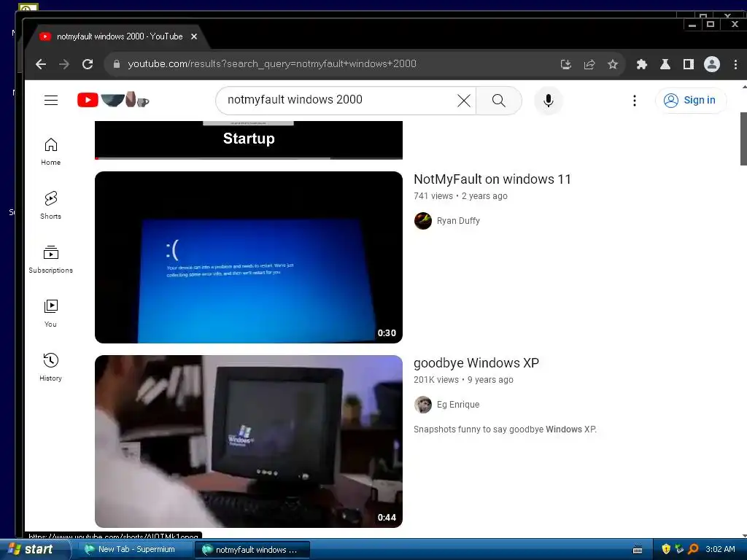
Task: Click the Sign in button
Action: [691, 101]
